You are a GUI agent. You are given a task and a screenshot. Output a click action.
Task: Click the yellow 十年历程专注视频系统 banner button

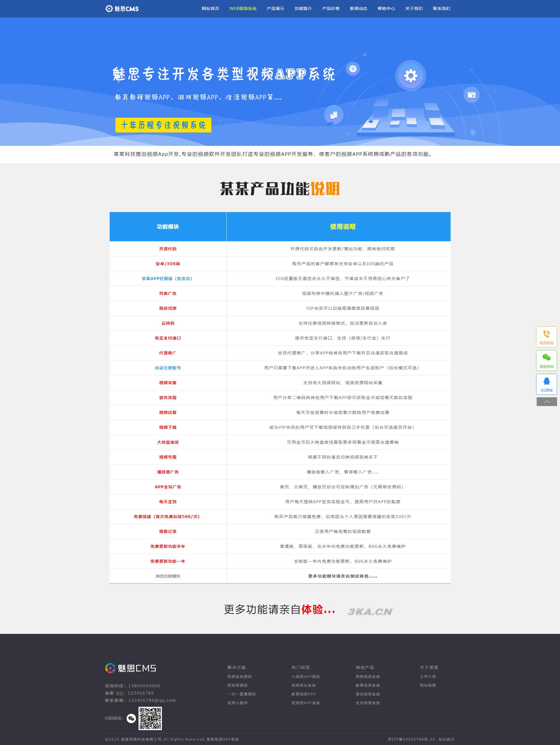(163, 125)
